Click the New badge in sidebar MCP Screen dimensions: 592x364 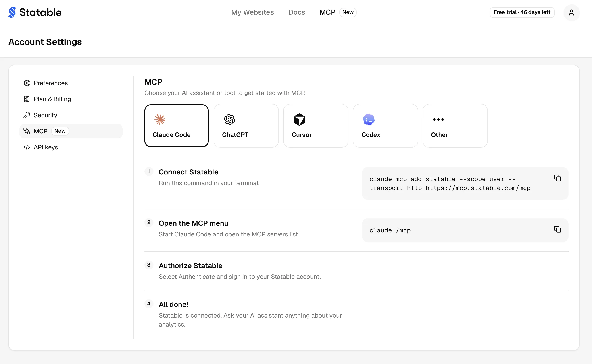point(60,131)
